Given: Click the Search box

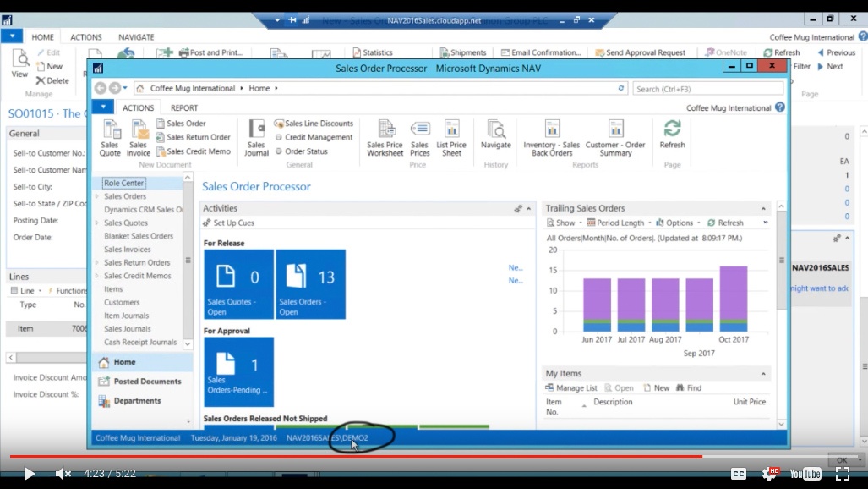Looking at the screenshot, I should (x=708, y=89).
